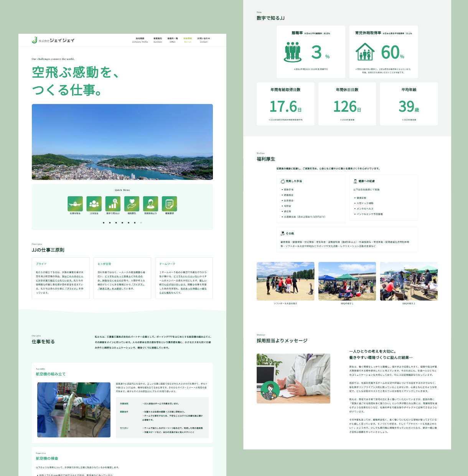Open the 数字で見るJJ chart quick menu icon
Image resolution: width=468 pixels, height=476 pixels.
113,204
